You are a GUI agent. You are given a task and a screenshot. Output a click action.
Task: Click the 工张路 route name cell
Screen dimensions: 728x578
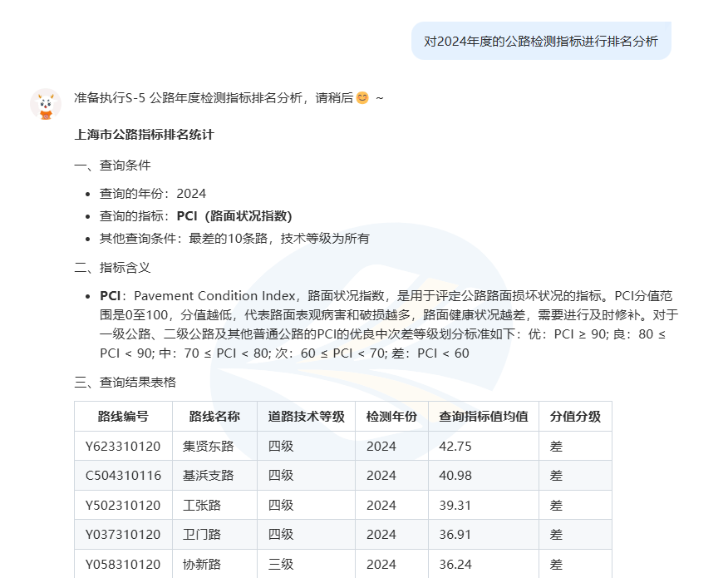tap(202, 506)
